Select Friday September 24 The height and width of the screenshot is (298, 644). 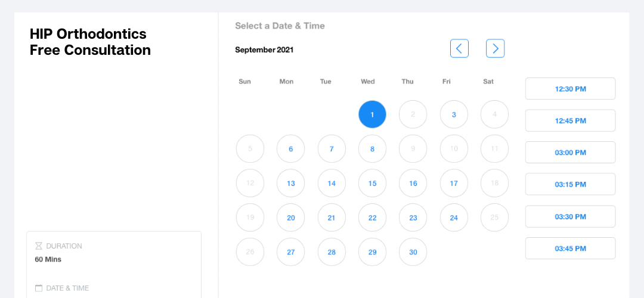(x=454, y=218)
